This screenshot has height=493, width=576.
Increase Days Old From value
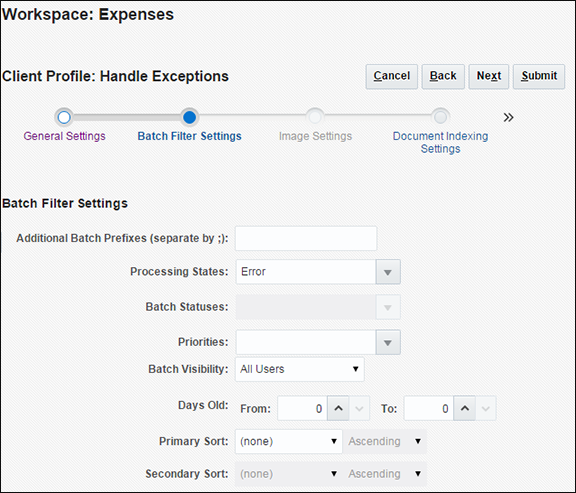338,408
